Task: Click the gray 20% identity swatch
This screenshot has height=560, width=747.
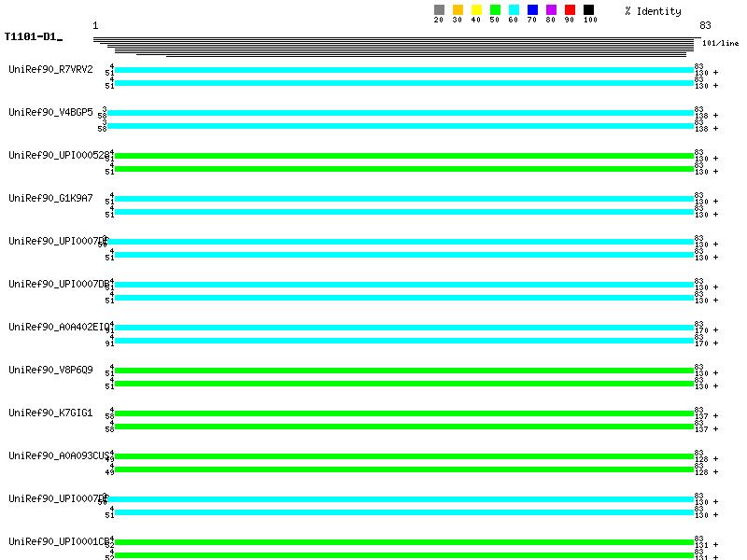Action: click(439, 10)
